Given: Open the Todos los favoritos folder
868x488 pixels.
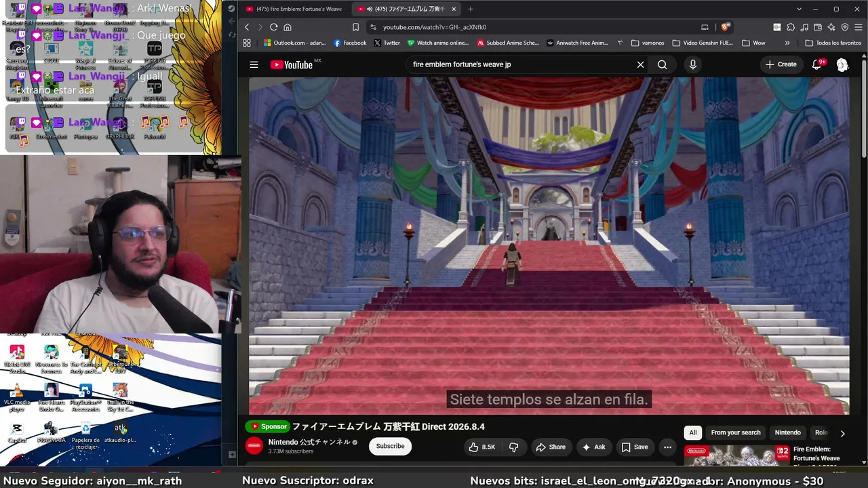Looking at the screenshot, I should (833, 43).
